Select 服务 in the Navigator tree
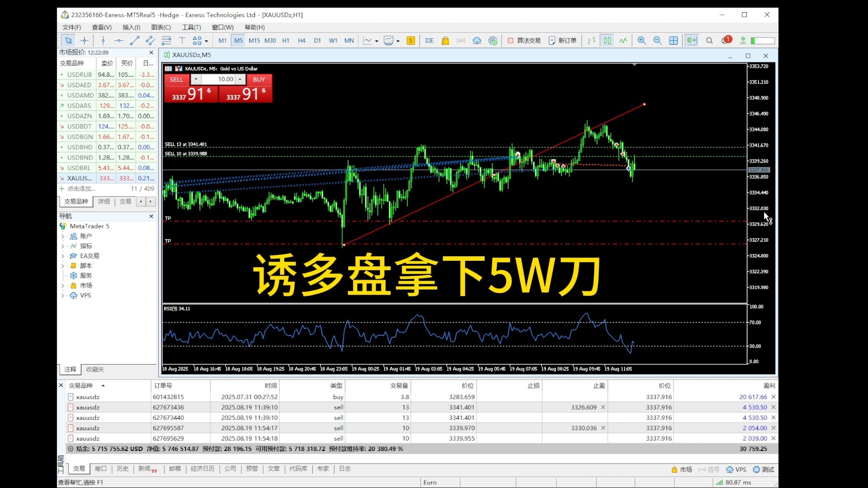This screenshot has height=488, width=868. tap(85, 276)
